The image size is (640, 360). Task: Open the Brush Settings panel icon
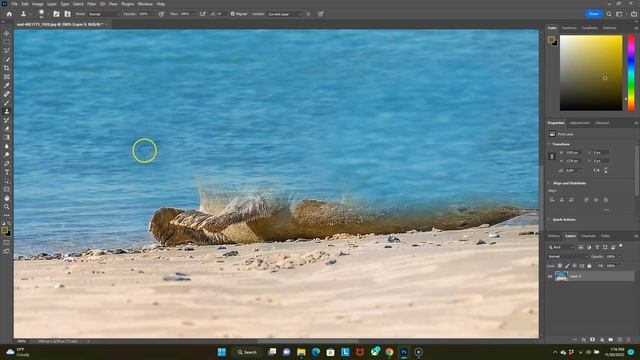[56, 14]
